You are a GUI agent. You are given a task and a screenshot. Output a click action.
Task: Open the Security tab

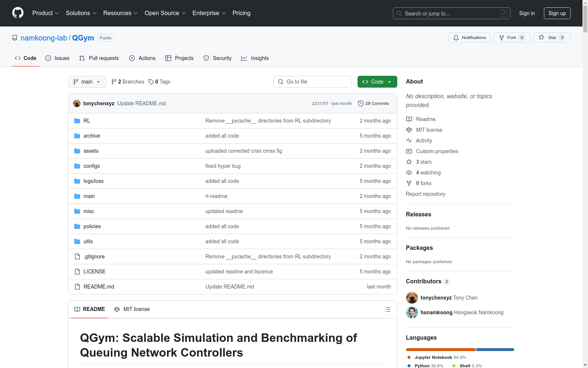click(x=218, y=58)
